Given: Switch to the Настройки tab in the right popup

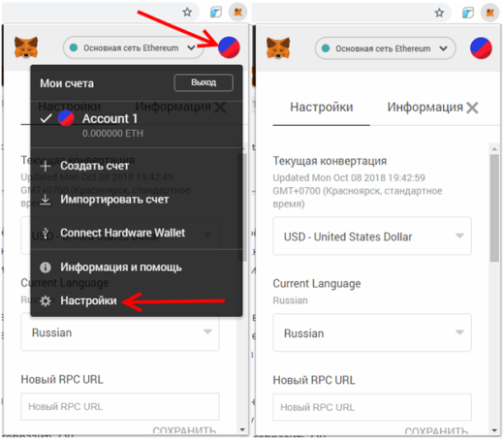Looking at the screenshot, I should (x=322, y=107).
